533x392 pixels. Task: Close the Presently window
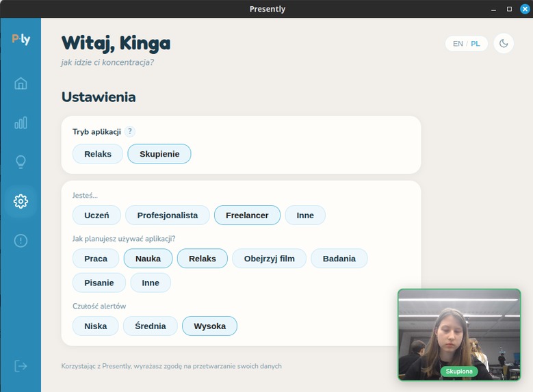pos(525,9)
